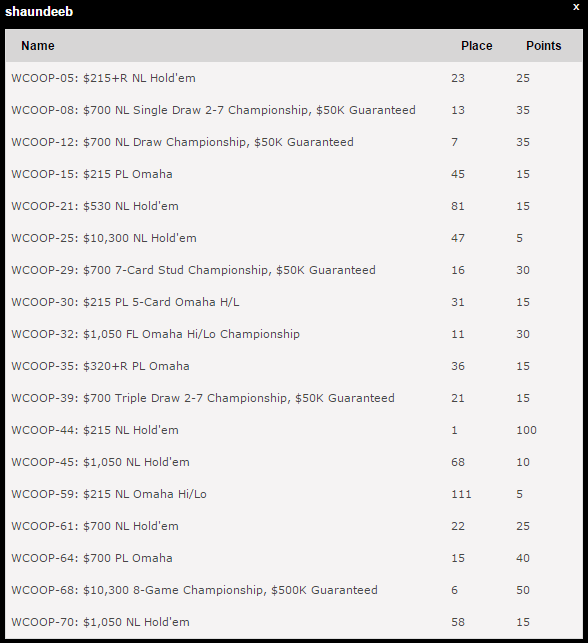Click the Name column header
The image size is (588, 643).
38,46
